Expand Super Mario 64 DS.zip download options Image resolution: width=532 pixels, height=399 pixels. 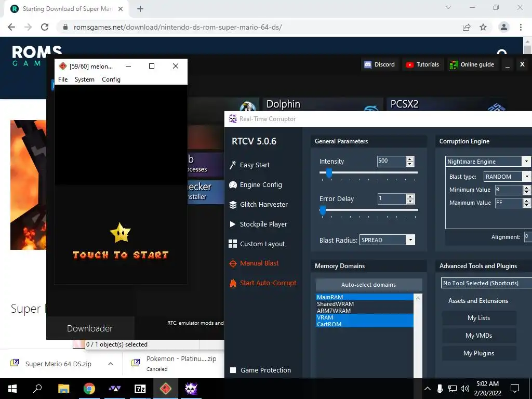(x=110, y=364)
